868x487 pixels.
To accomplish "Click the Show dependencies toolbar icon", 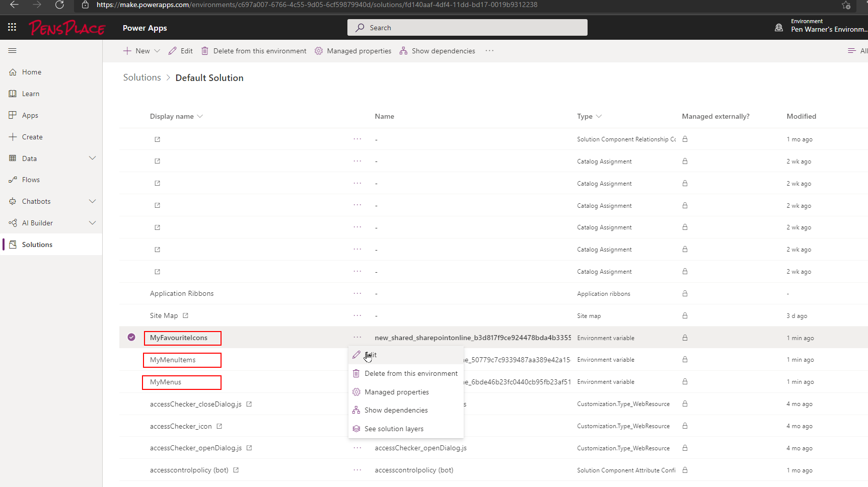I will coord(403,50).
